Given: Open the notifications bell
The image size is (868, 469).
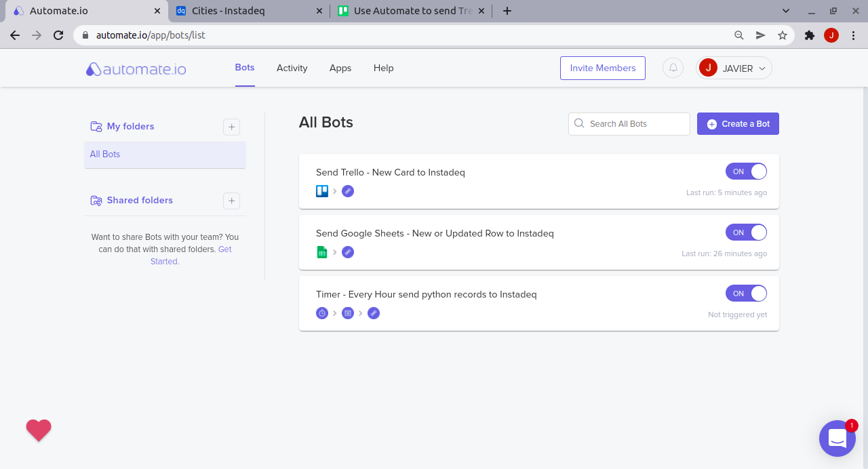Looking at the screenshot, I should [x=673, y=68].
